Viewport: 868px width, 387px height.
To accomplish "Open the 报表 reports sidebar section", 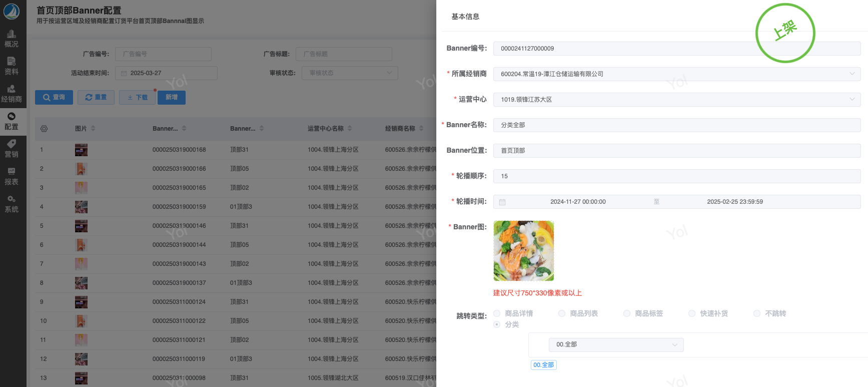I will tap(12, 176).
